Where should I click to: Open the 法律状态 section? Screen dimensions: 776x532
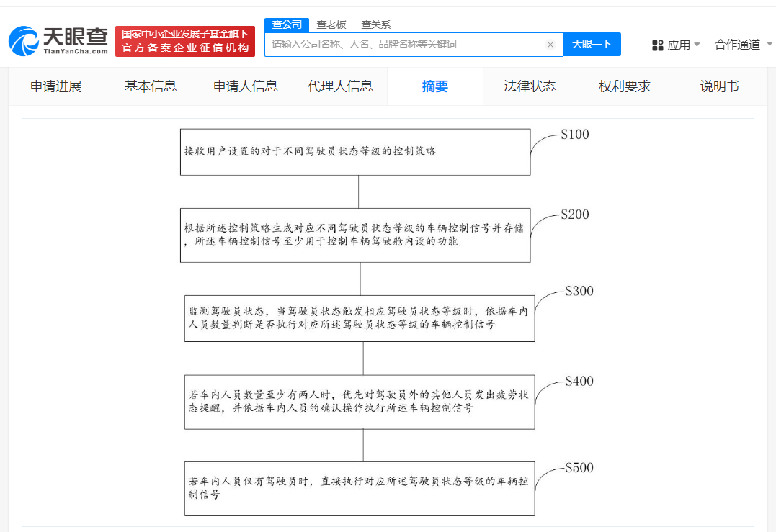click(x=529, y=86)
